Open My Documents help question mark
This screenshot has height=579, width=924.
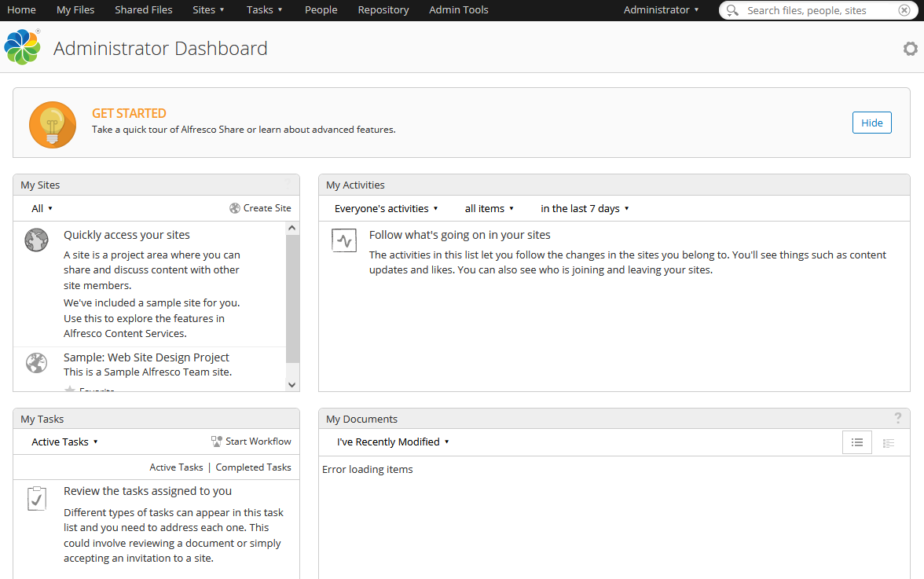[897, 418]
